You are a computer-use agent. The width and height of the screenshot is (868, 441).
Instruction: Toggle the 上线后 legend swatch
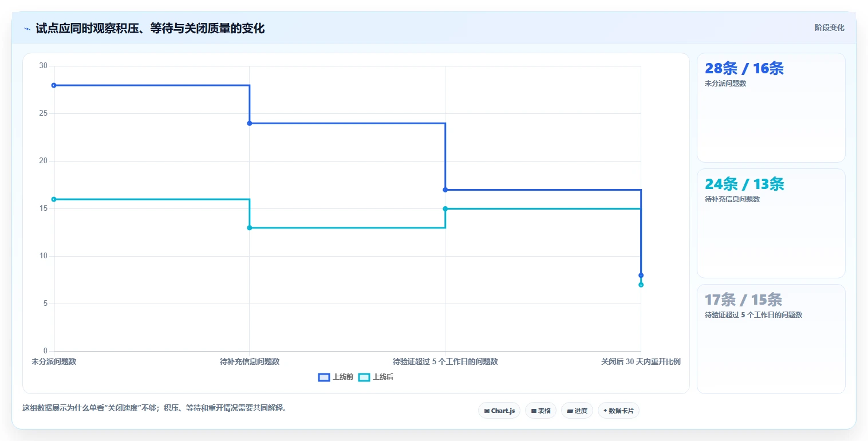(364, 377)
